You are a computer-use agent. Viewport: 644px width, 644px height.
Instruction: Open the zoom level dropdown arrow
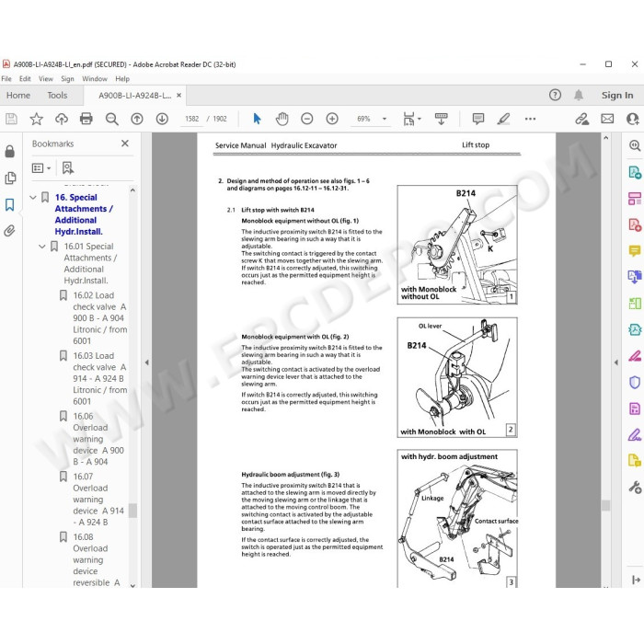click(x=385, y=119)
